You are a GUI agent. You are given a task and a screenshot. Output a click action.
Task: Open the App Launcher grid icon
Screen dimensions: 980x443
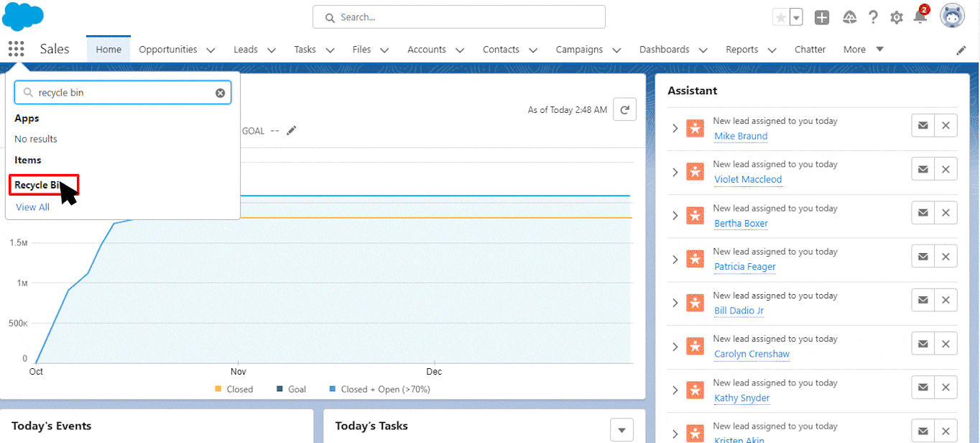(16, 49)
